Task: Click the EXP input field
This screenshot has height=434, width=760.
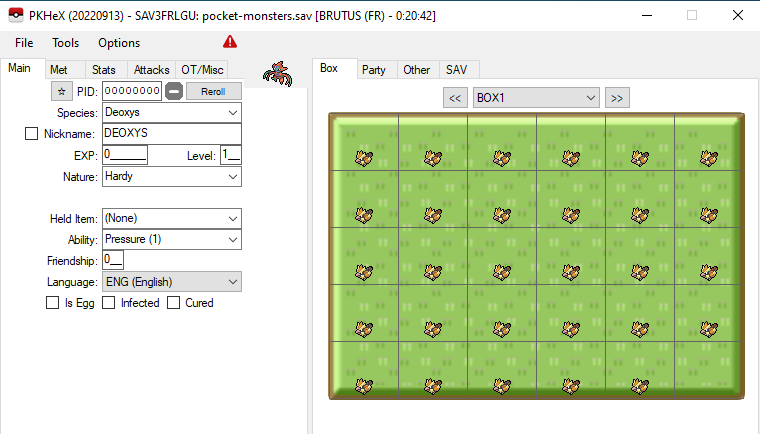Action: pyautogui.click(x=125, y=155)
